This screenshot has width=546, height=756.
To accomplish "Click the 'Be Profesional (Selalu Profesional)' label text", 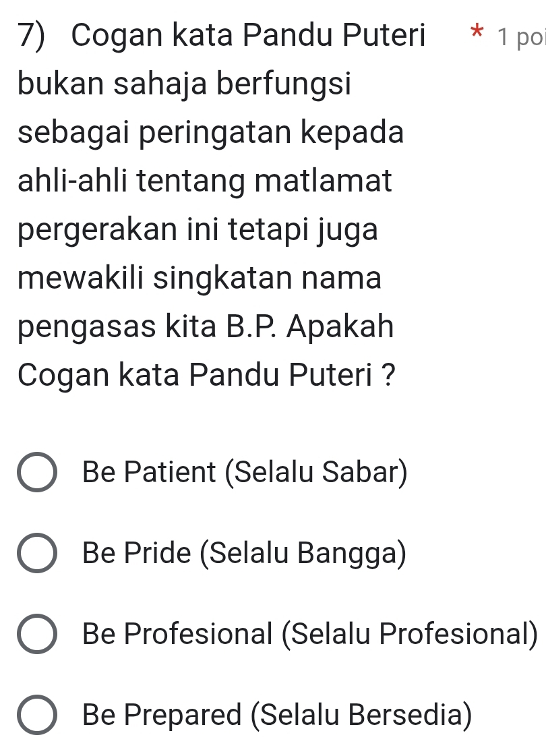I will click(310, 634).
